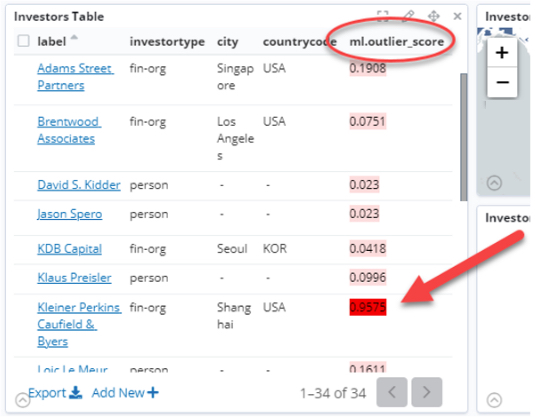This screenshot has width=536, height=419.
Task: Zoom in on the investors map
Action: (502, 53)
